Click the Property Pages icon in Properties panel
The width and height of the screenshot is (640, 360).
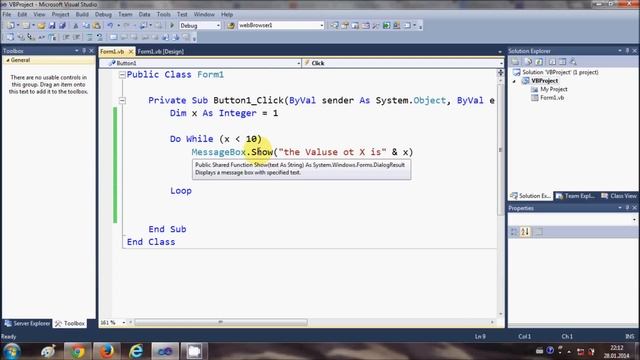click(x=538, y=232)
